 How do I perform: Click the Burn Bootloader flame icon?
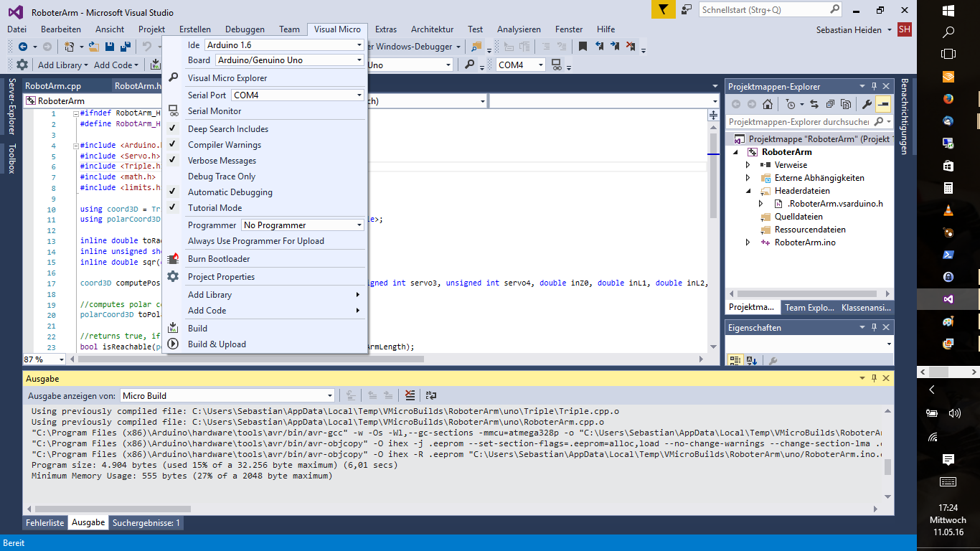(173, 259)
